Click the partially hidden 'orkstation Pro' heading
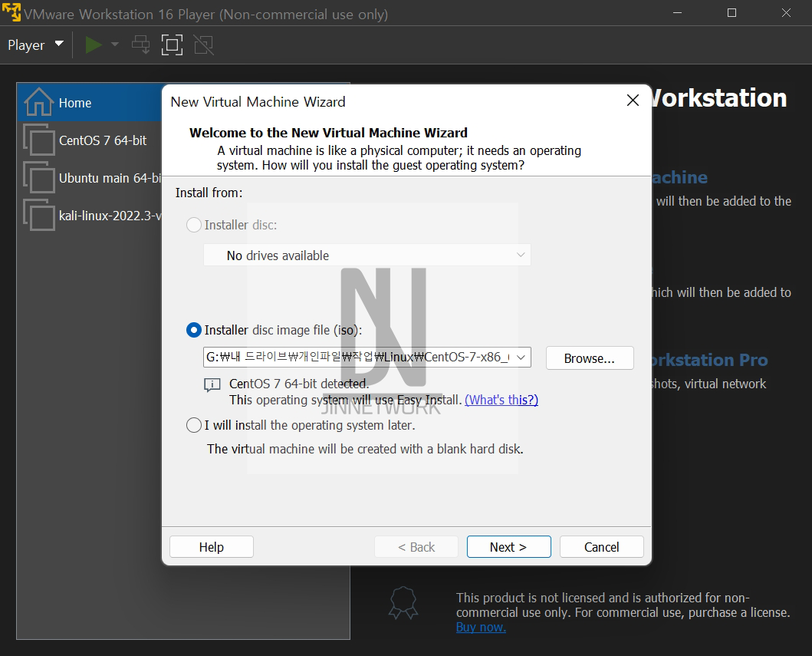The height and width of the screenshot is (656, 812). 709,360
